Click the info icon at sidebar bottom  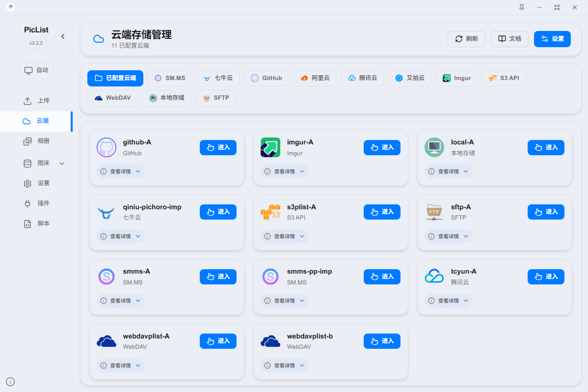point(10,382)
